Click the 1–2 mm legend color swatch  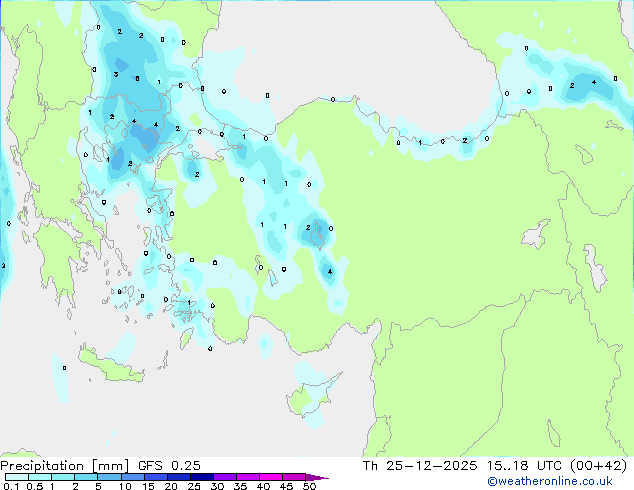point(63,477)
